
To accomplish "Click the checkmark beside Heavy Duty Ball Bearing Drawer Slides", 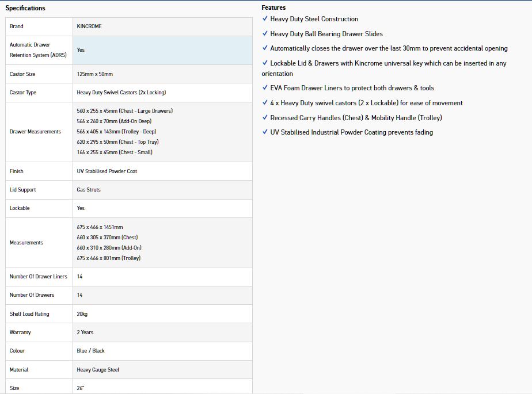I will click(265, 33).
